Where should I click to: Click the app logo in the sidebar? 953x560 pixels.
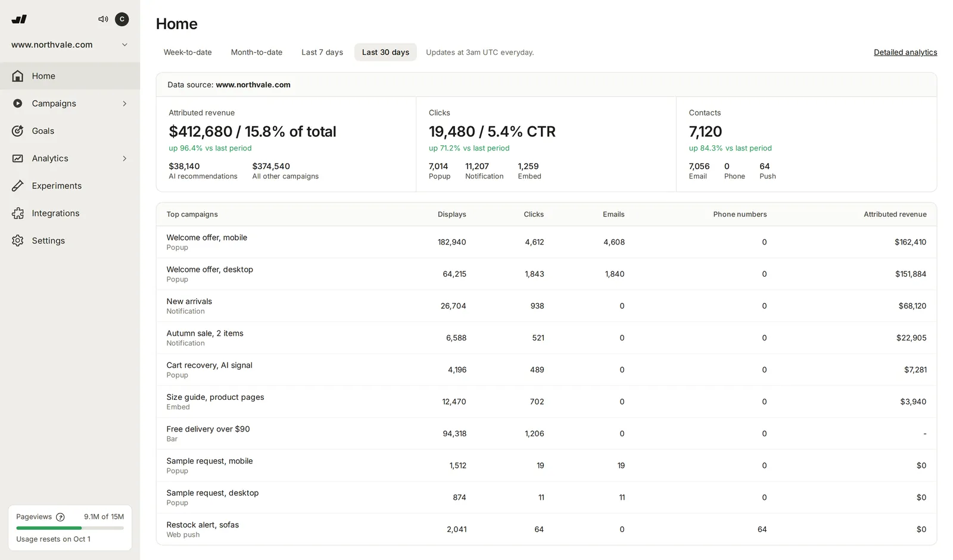point(19,19)
